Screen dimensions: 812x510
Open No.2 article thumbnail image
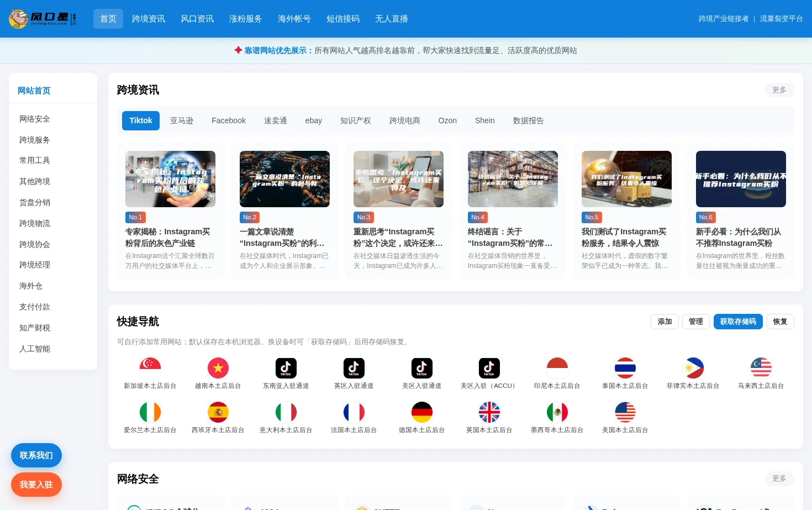point(284,179)
